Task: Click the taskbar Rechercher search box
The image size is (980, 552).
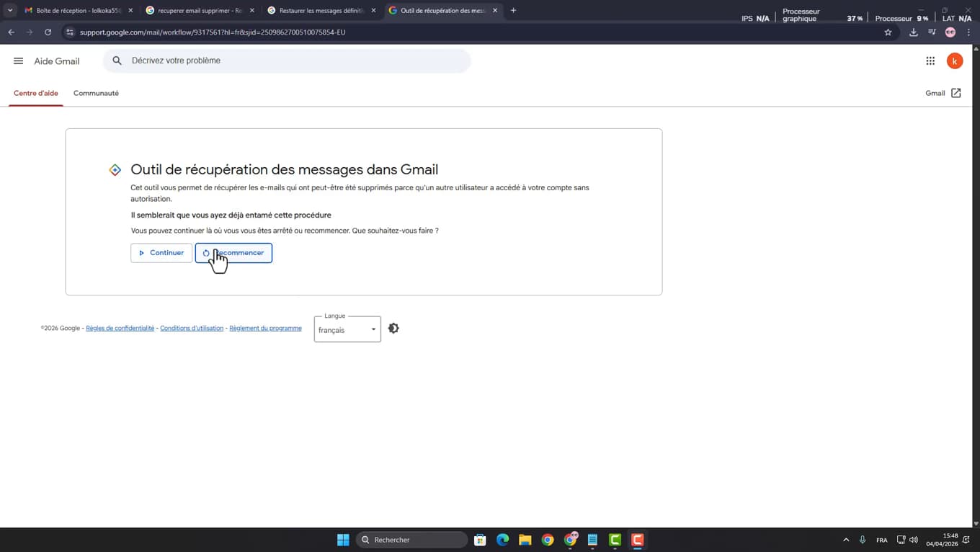Action: (x=412, y=540)
